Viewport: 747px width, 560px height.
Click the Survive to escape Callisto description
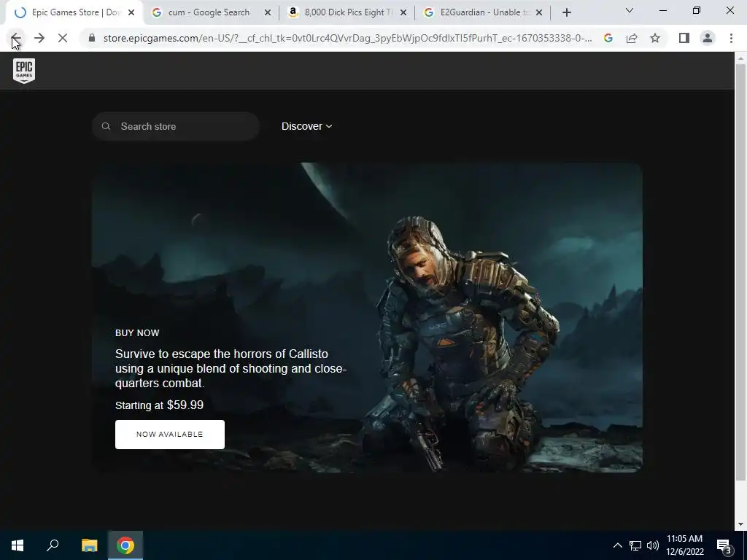point(231,368)
